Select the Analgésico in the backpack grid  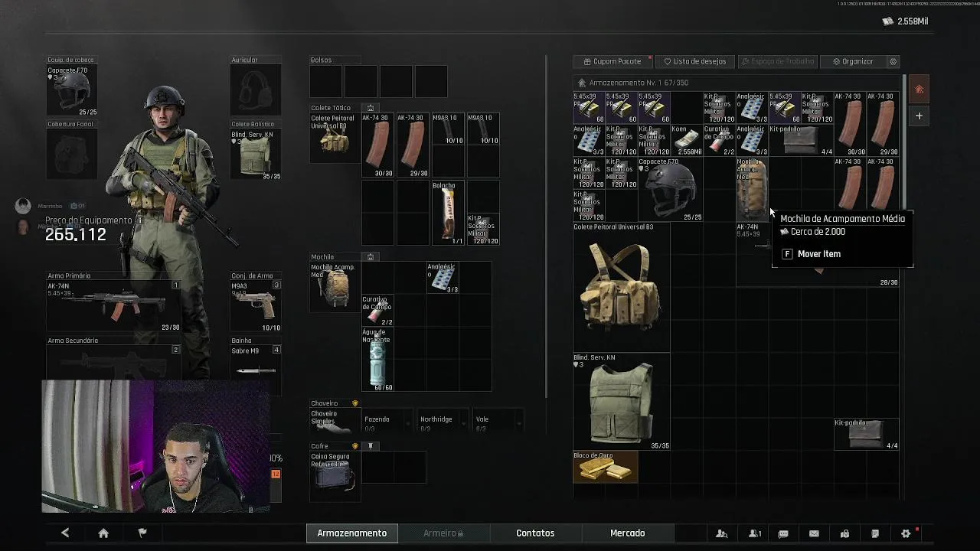click(x=443, y=278)
